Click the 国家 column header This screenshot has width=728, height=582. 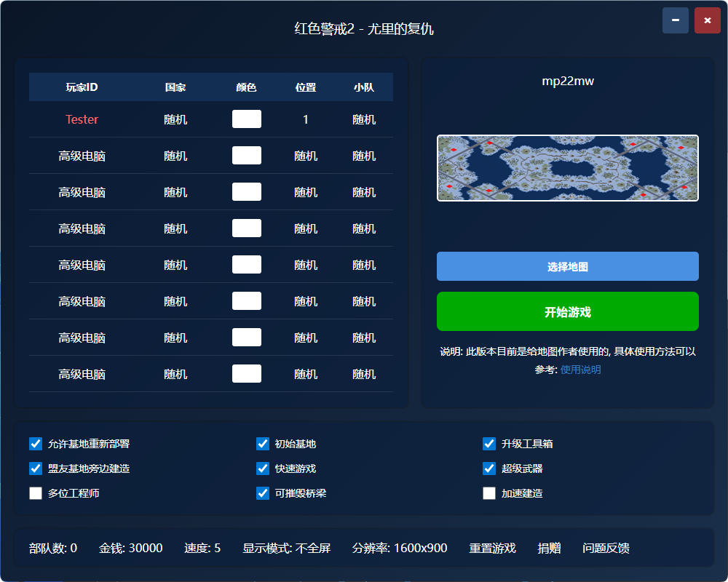175,87
